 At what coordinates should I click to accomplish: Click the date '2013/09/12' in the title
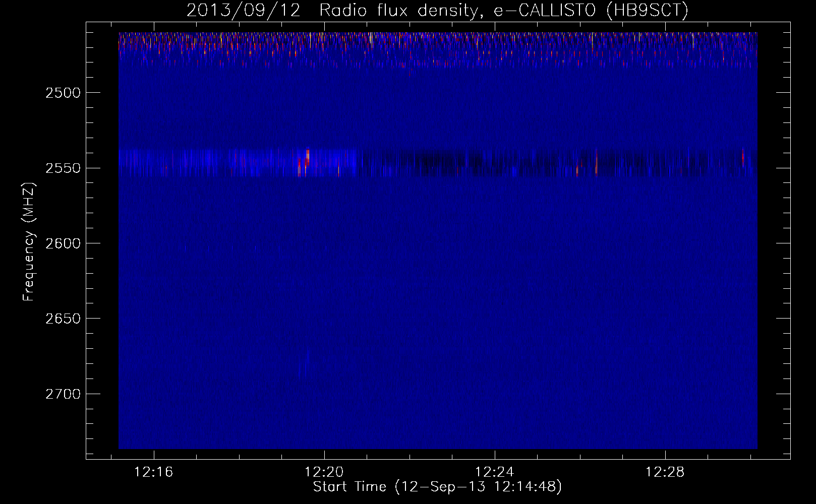click(243, 10)
